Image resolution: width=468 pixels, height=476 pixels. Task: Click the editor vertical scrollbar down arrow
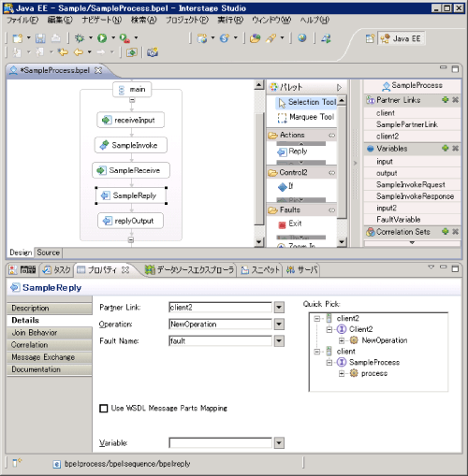point(259,242)
